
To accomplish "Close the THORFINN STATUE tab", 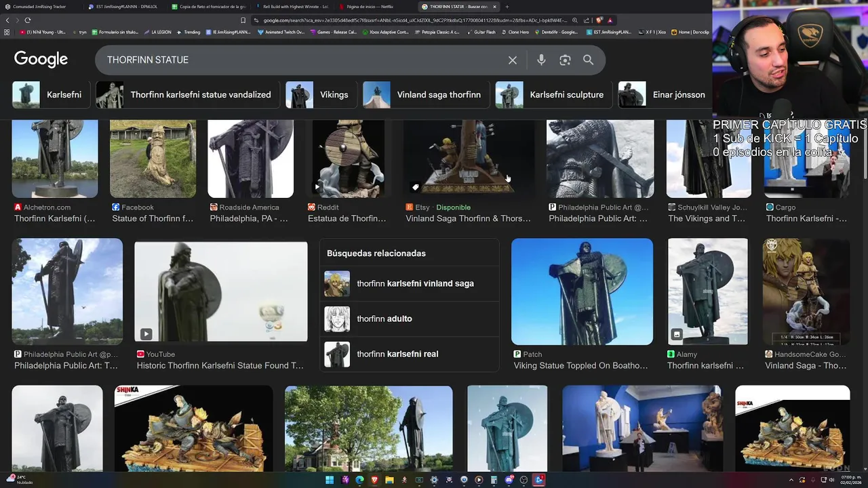I will pos(494,7).
